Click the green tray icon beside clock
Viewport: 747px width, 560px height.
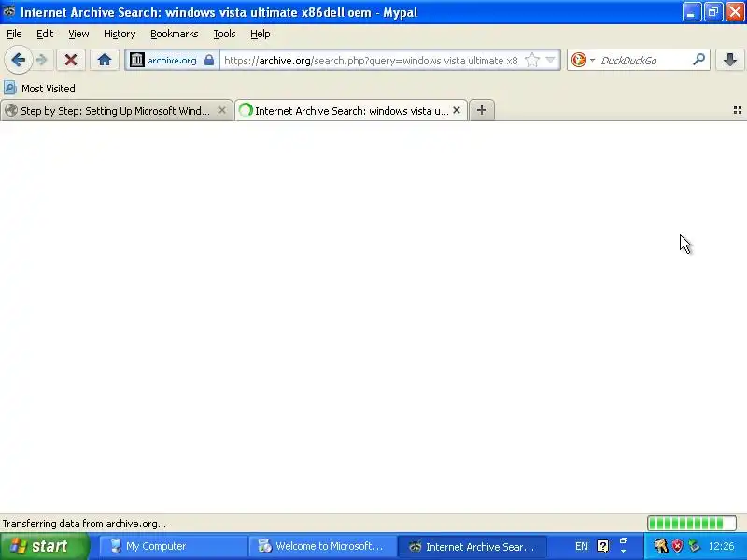tap(695, 546)
